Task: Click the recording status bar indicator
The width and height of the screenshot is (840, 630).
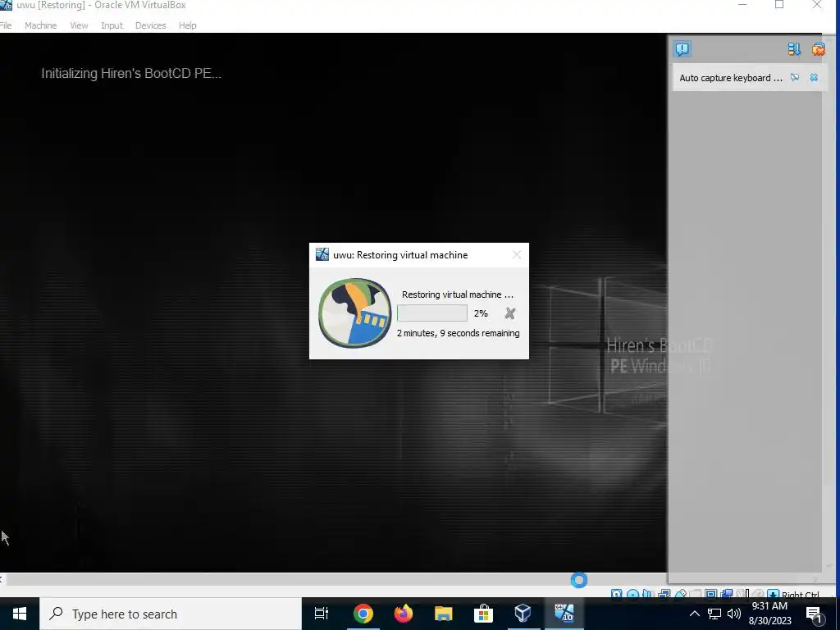Action: [727, 594]
